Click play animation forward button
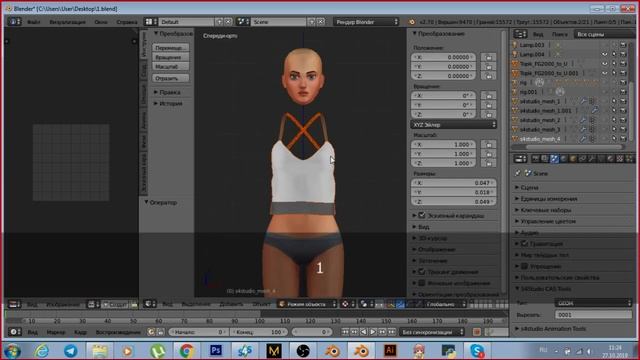Viewport: 640px width, 360px height. pos(373,332)
